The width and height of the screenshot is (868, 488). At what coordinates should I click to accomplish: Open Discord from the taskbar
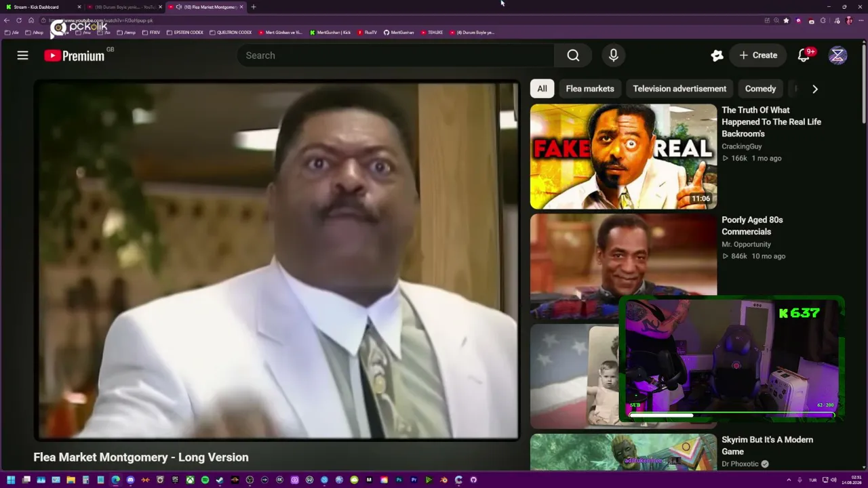point(130,480)
